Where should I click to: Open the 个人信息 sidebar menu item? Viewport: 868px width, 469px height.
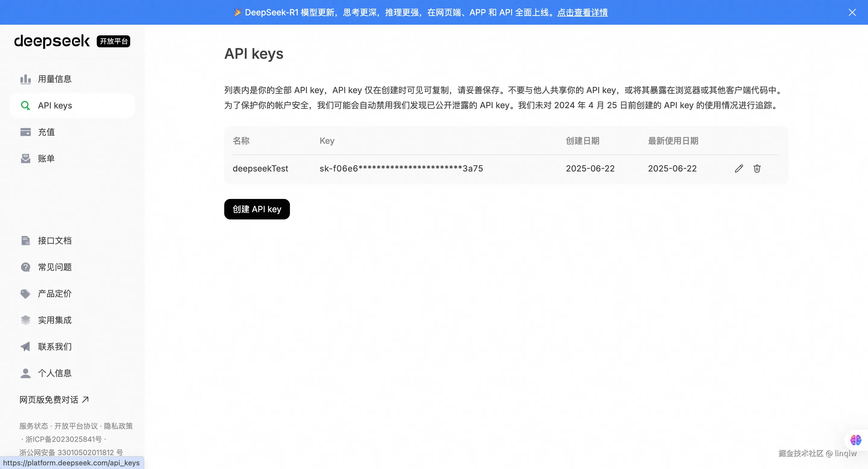point(55,373)
